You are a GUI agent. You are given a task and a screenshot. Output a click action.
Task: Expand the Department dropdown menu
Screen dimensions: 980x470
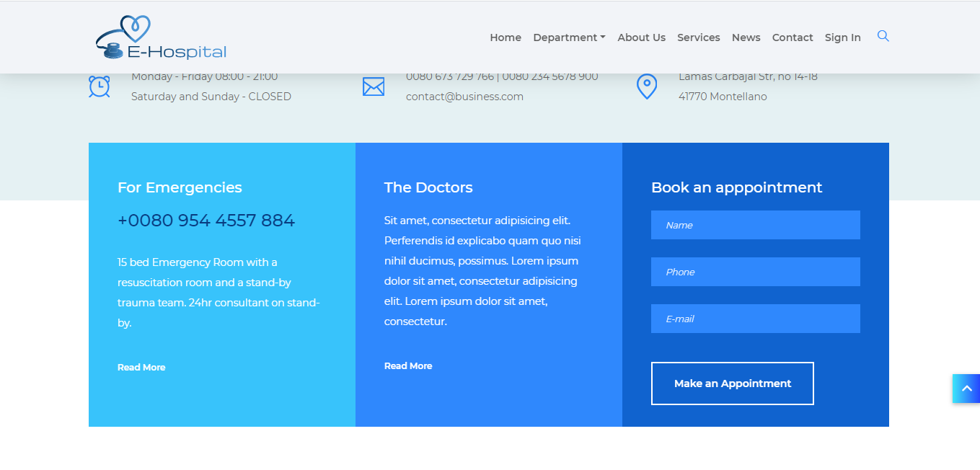[x=569, y=37]
